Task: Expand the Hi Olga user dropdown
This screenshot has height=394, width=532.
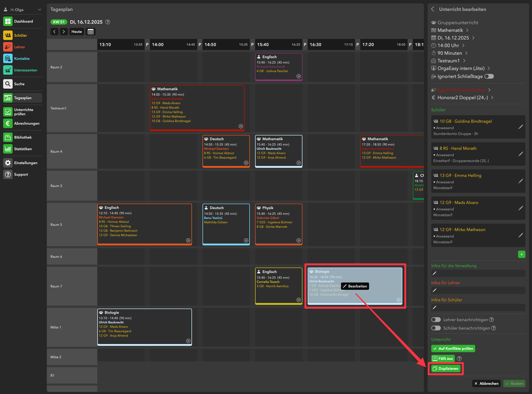Action: 40,10
